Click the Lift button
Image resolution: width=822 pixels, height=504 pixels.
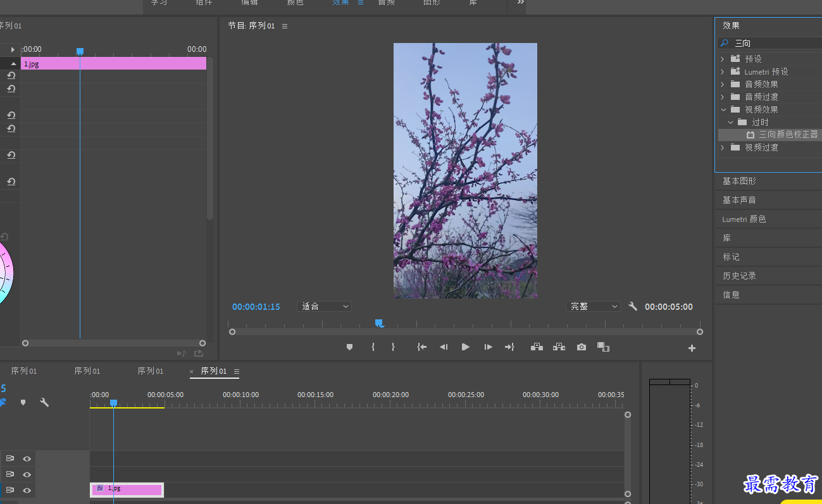(537, 347)
